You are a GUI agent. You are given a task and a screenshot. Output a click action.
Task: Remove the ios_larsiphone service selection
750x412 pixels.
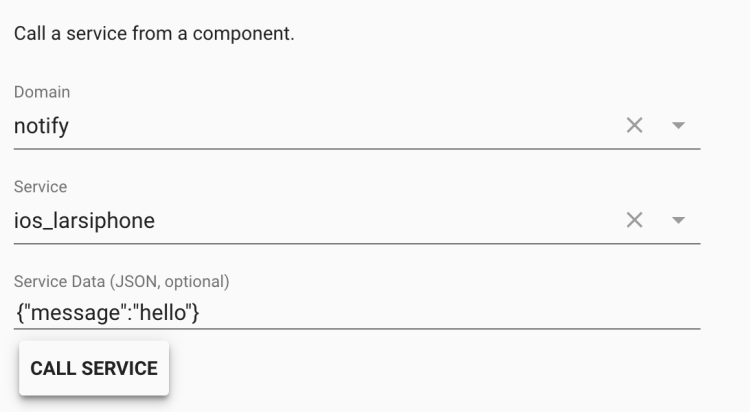click(x=634, y=220)
